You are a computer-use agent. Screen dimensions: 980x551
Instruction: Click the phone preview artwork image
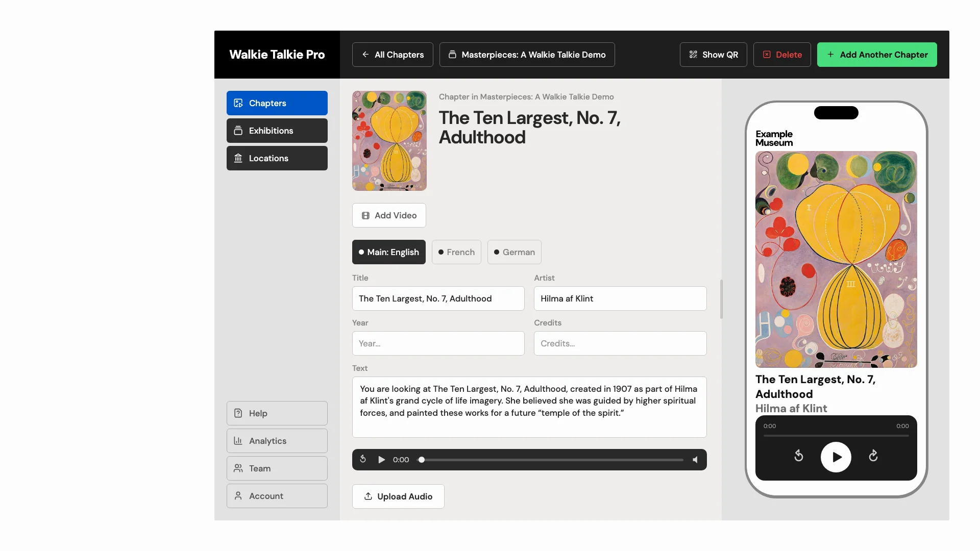pos(836,259)
